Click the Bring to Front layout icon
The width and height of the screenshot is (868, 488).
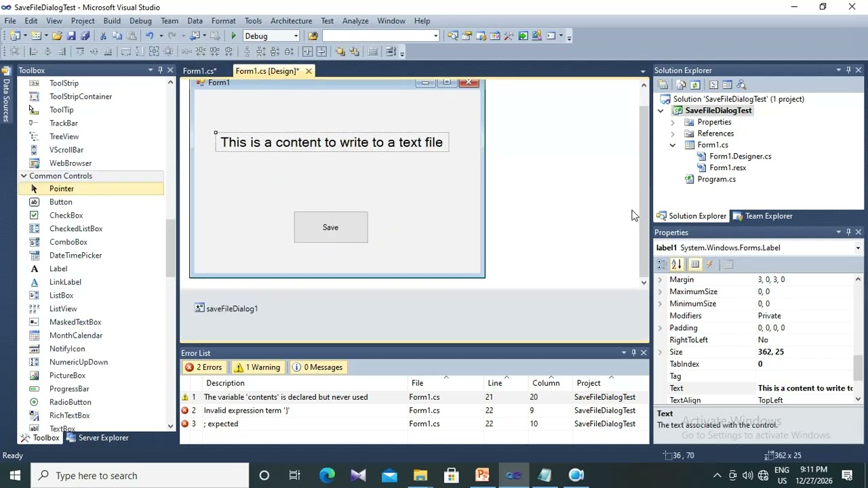pyautogui.click(x=340, y=52)
